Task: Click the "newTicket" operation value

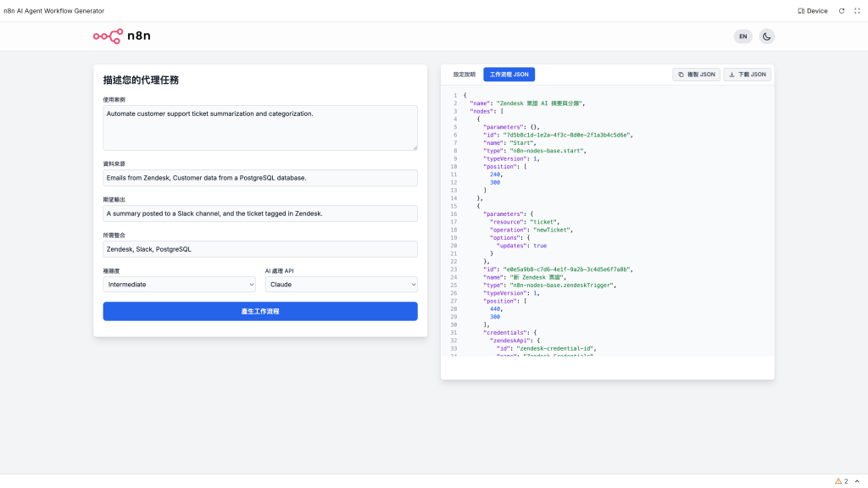Action: 553,230
